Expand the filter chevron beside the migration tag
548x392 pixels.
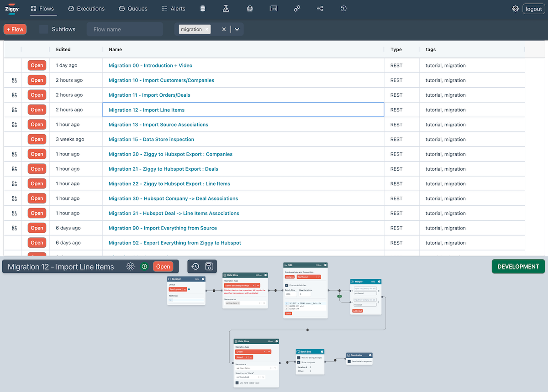coord(237,29)
